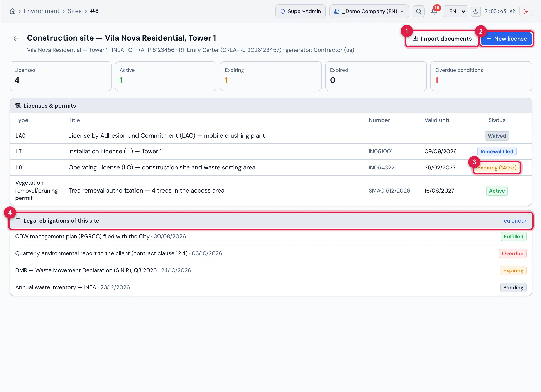Select Operating License (LO) row title
Viewport: 541px width, 392px height.
click(x=162, y=167)
